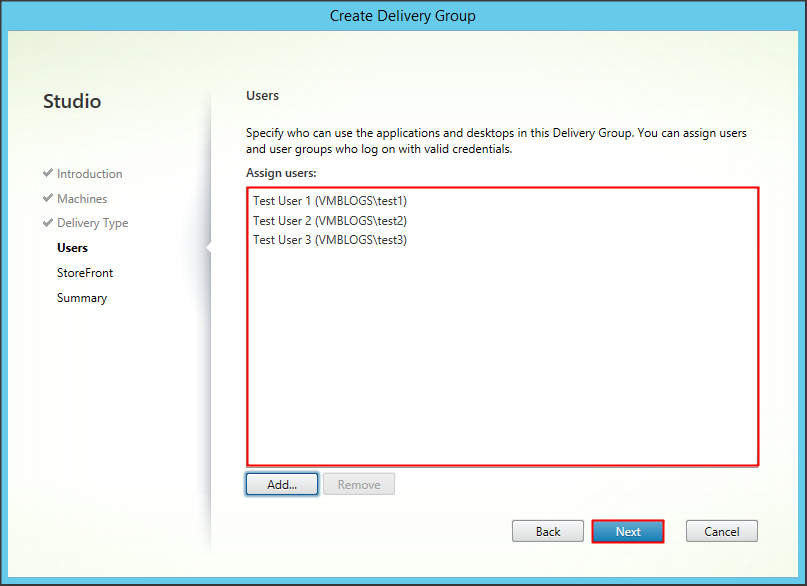
Task: Open the Summary step
Action: [x=81, y=298]
